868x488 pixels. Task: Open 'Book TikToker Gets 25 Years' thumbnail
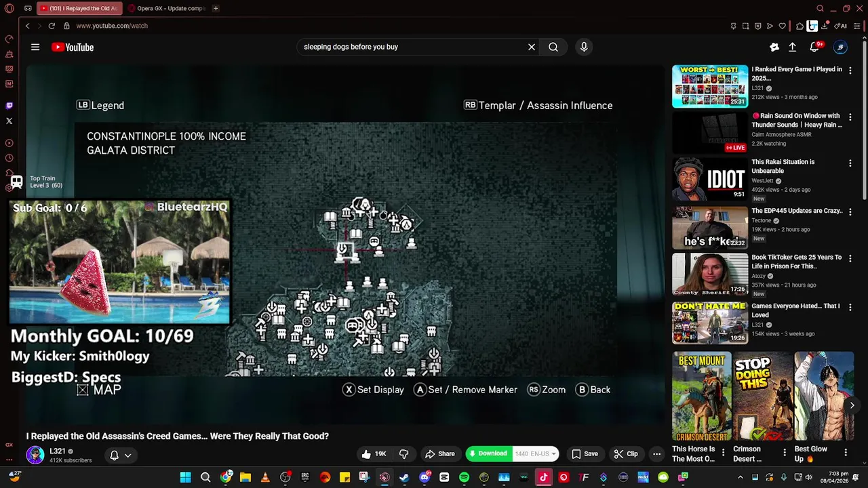point(710,274)
